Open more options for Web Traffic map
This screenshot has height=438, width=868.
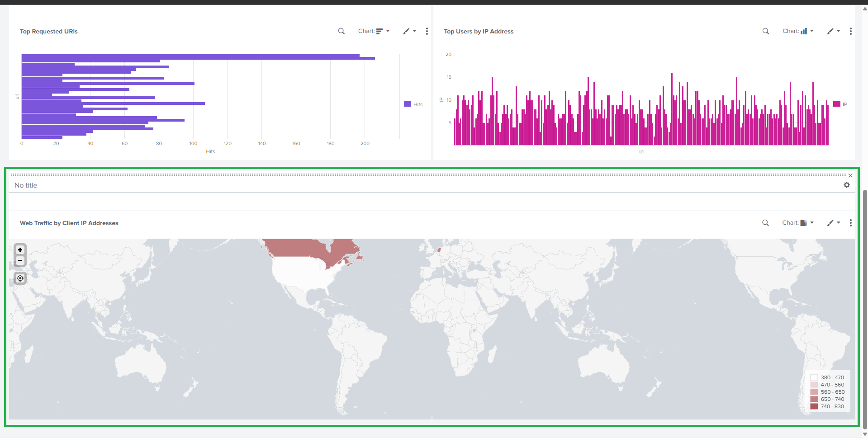click(851, 223)
